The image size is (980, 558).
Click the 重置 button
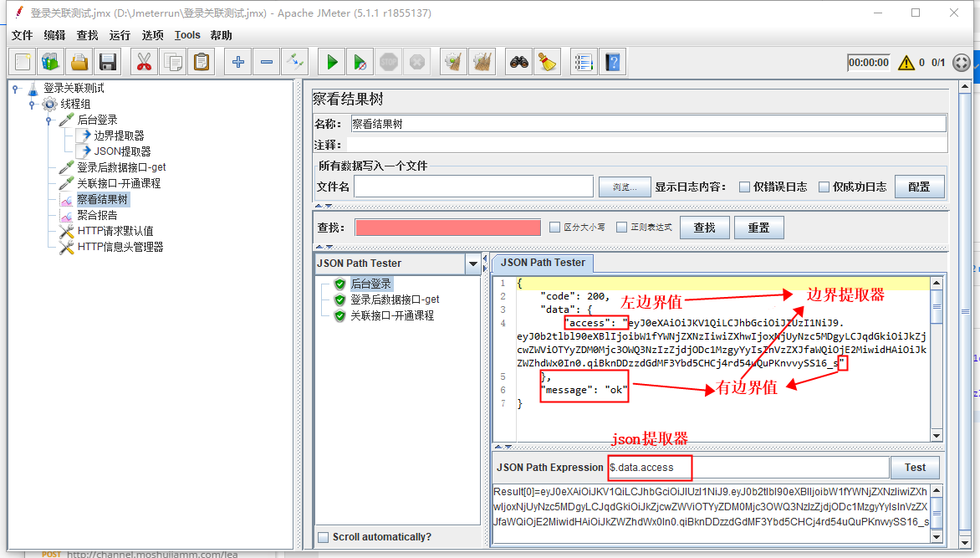(x=758, y=228)
